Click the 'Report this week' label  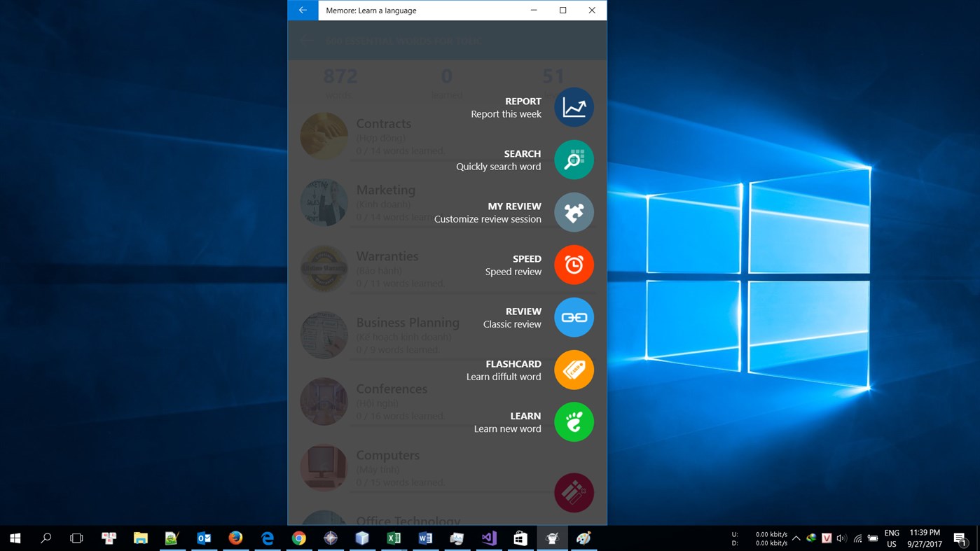(x=506, y=114)
